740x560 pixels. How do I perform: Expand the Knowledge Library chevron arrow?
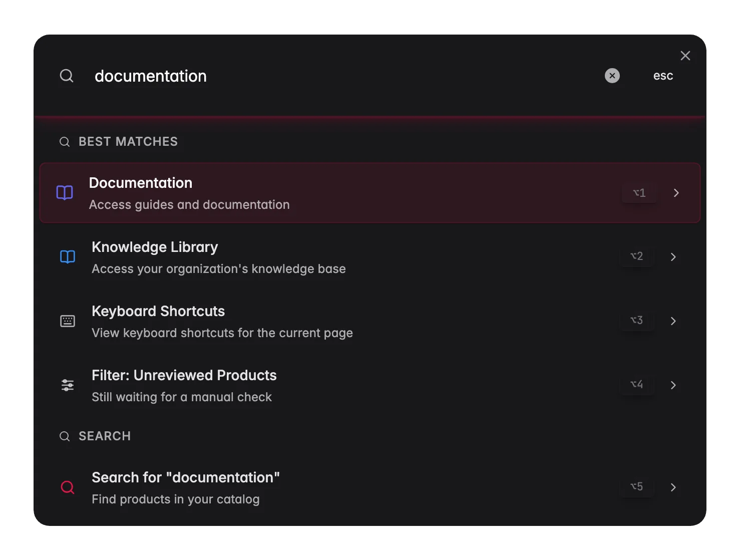point(673,257)
